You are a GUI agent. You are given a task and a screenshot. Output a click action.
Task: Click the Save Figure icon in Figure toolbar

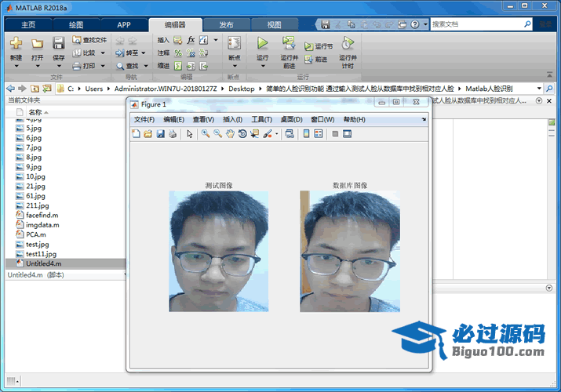click(160, 133)
